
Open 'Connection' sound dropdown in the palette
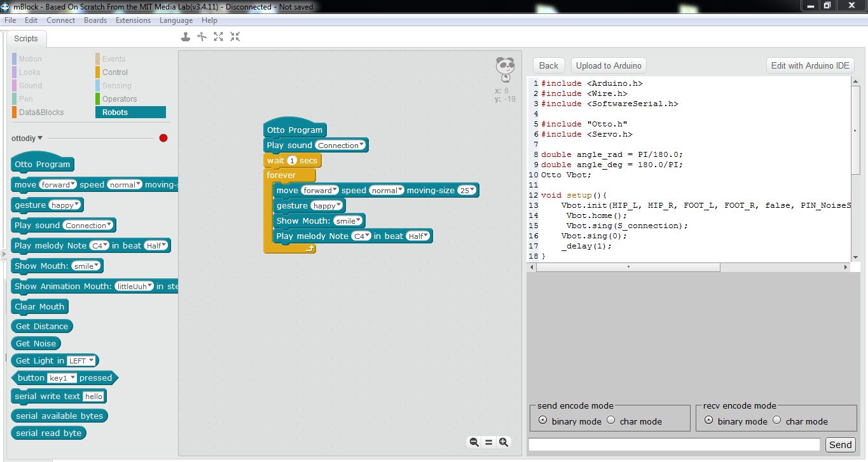pos(88,226)
